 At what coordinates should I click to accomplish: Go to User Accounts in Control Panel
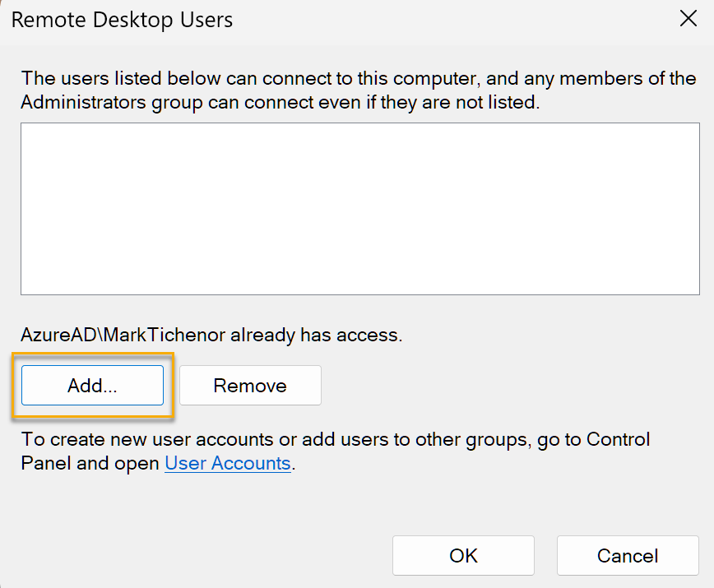(x=228, y=463)
